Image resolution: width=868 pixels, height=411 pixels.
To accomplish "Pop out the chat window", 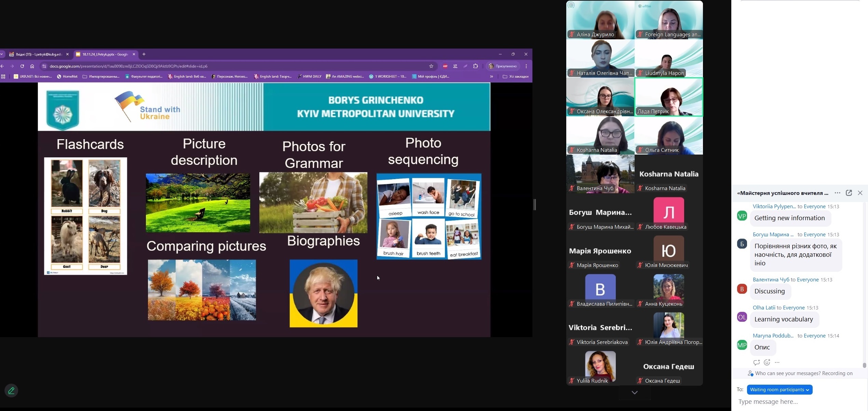I will [x=849, y=193].
